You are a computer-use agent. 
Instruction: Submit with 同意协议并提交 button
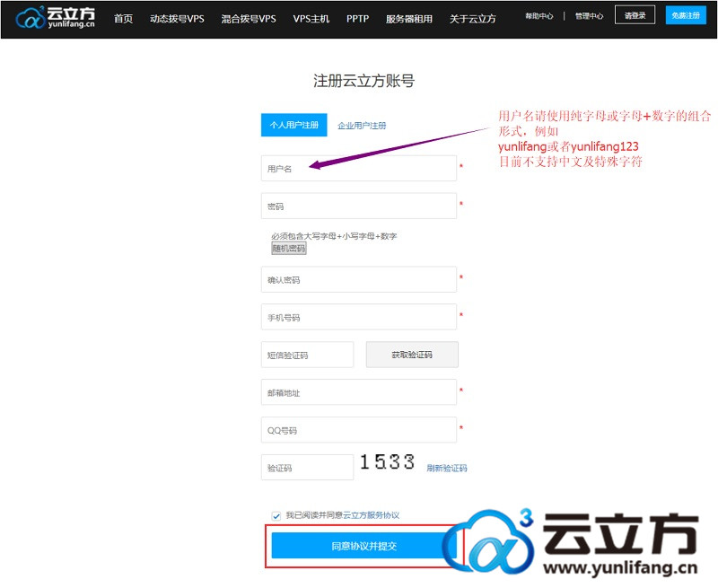[x=363, y=546]
